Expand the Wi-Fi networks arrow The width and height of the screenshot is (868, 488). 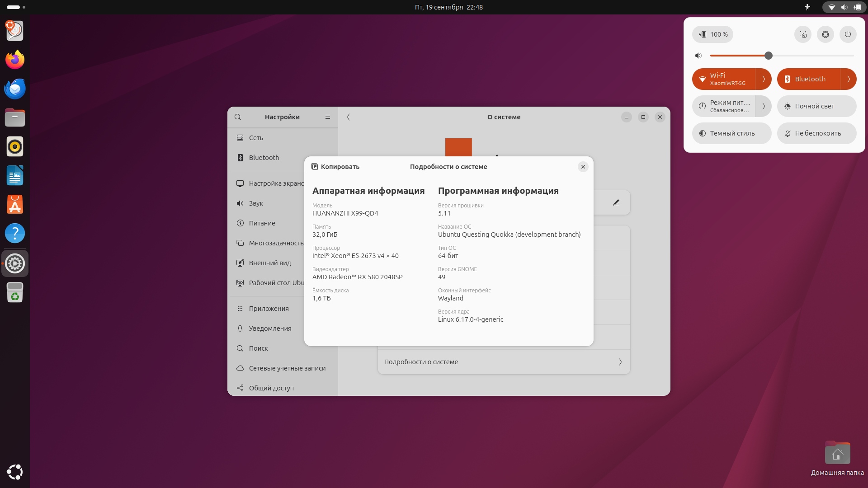pos(764,79)
